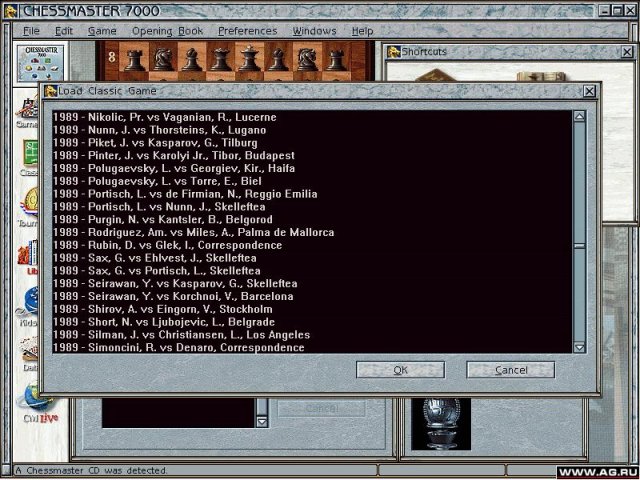Click scroll down arrow in background list
Viewport: 640px width, 480px height.
tap(262, 422)
